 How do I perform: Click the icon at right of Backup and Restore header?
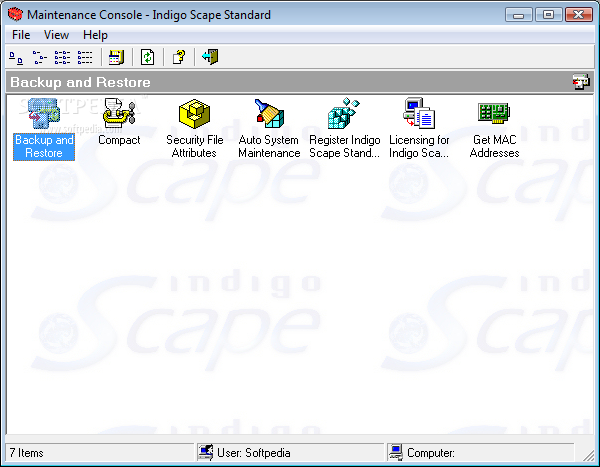[x=581, y=82]
